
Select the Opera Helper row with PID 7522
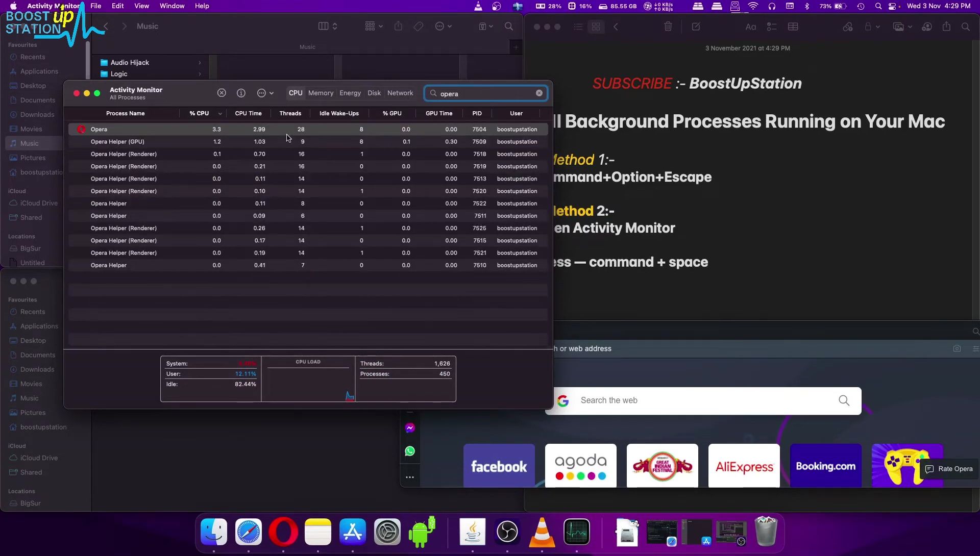[x=308, y=204]
